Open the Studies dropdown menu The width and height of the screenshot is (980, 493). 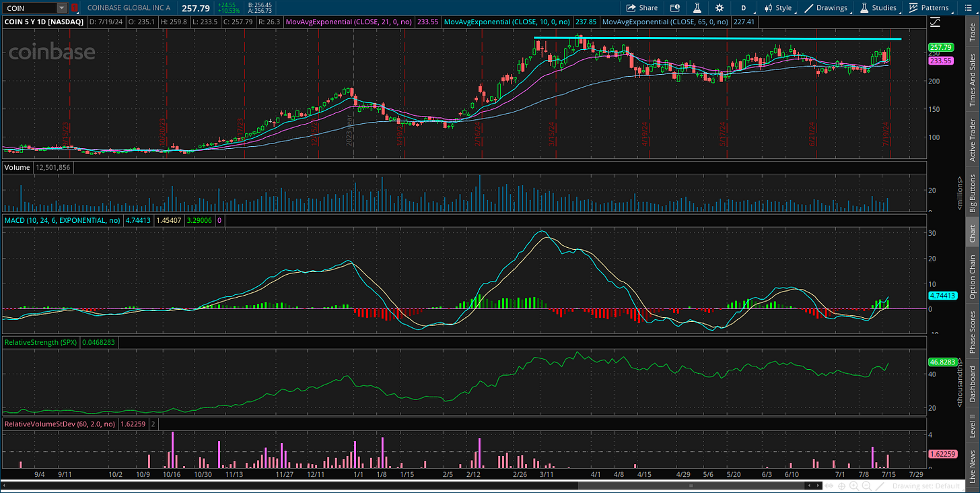click(878, 8)
